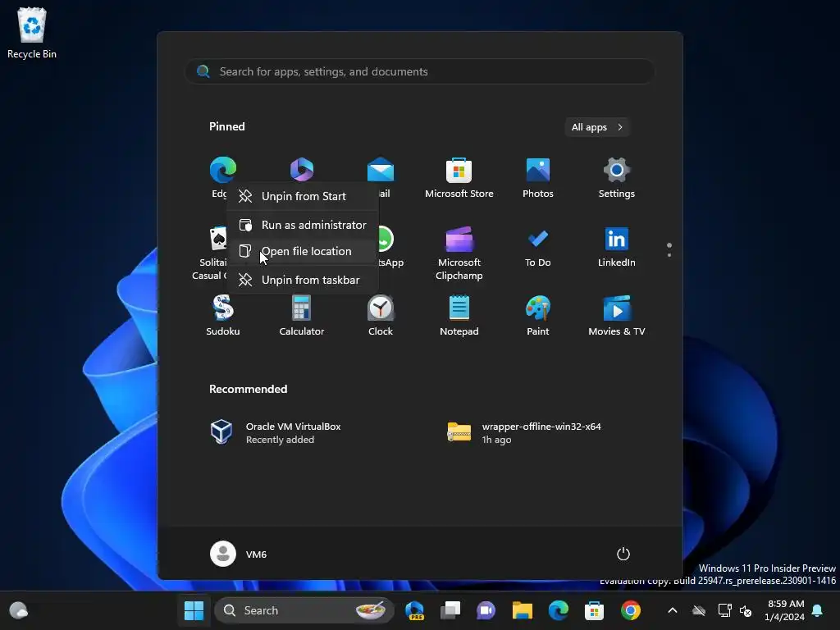Open the LinkedIn app

coord(616,248)
